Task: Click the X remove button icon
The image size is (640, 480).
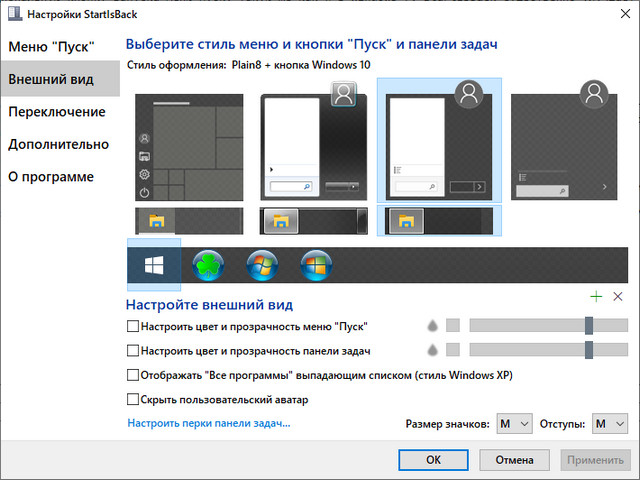Action: click(617, 297)
